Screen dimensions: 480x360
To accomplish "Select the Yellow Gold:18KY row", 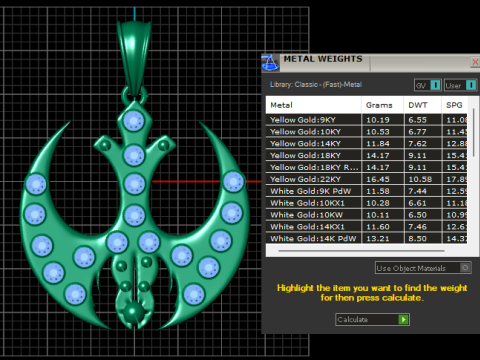I will (x=366, y=155).
